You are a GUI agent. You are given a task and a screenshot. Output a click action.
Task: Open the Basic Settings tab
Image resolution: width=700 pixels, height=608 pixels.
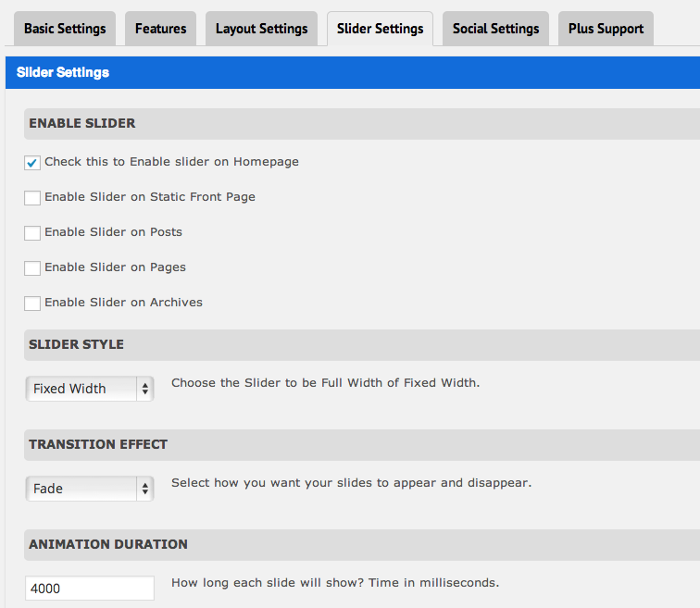click(x=65, y=29)
